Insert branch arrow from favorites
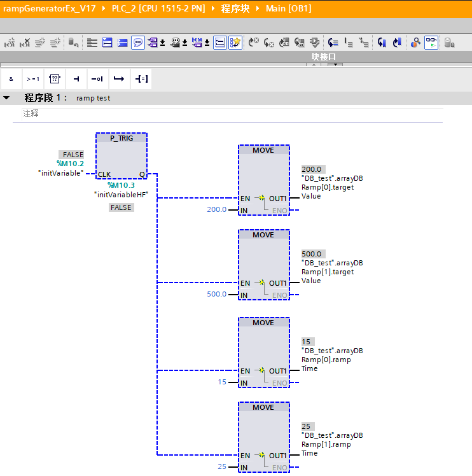Viewport: 472px width, 476px height. click(x=120, y=79)
